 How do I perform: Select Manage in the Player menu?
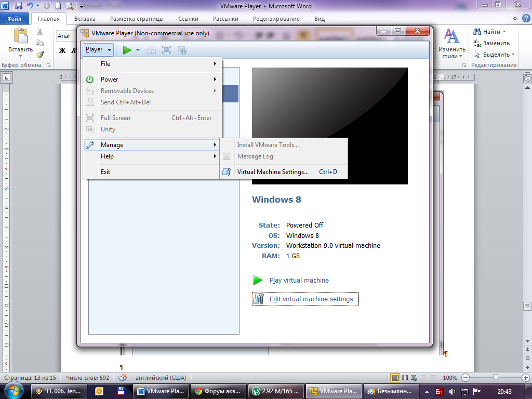(x=152, y=145)
